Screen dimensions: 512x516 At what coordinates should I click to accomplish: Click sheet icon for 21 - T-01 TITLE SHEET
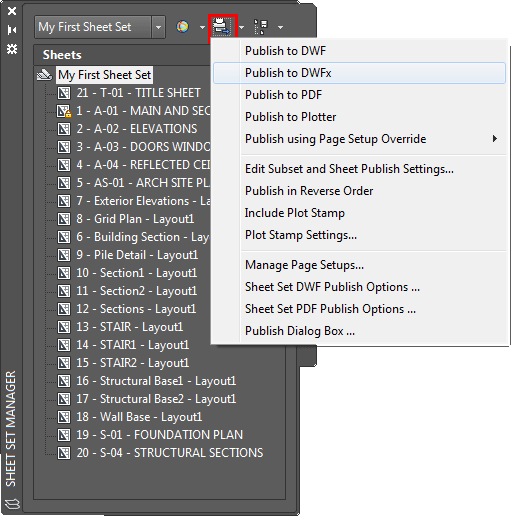point(64,93)
